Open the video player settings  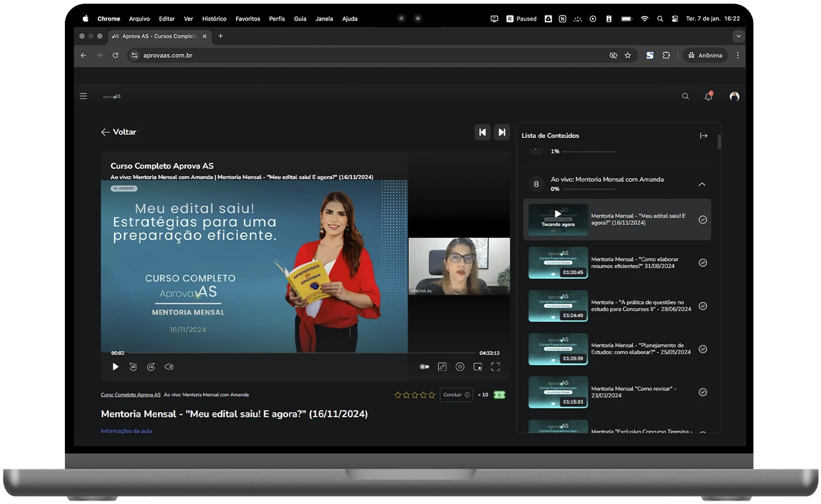(x=460, y=367)
